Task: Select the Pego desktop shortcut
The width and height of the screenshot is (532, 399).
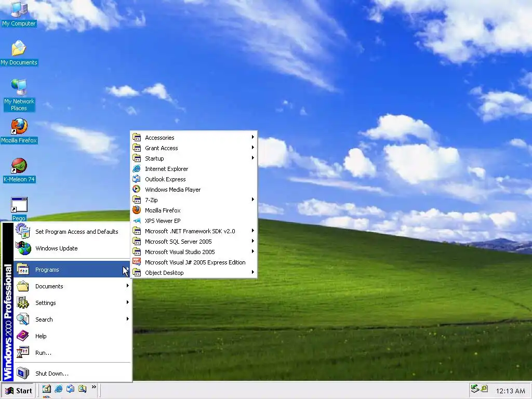Action: pos(19,209)
